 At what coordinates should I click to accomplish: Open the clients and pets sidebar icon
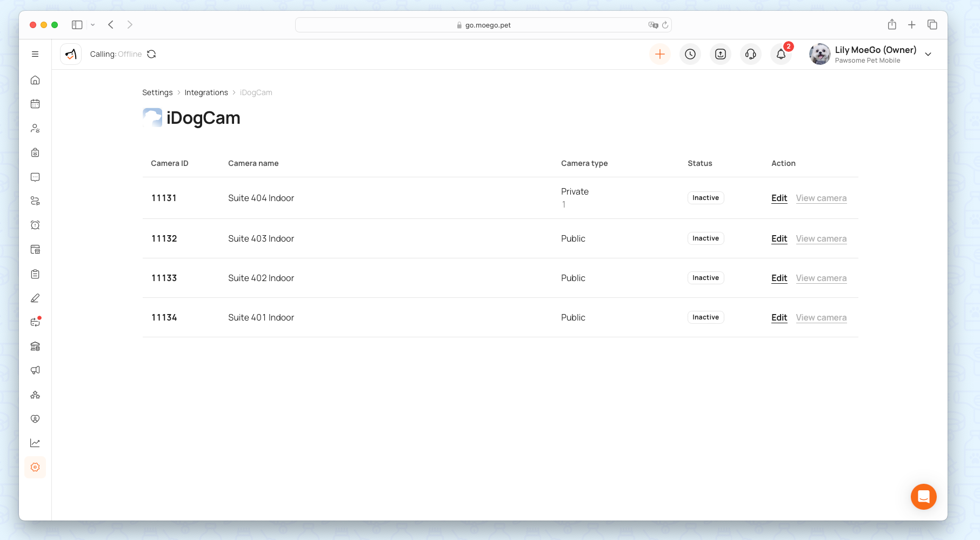click(x=35, y=128)
